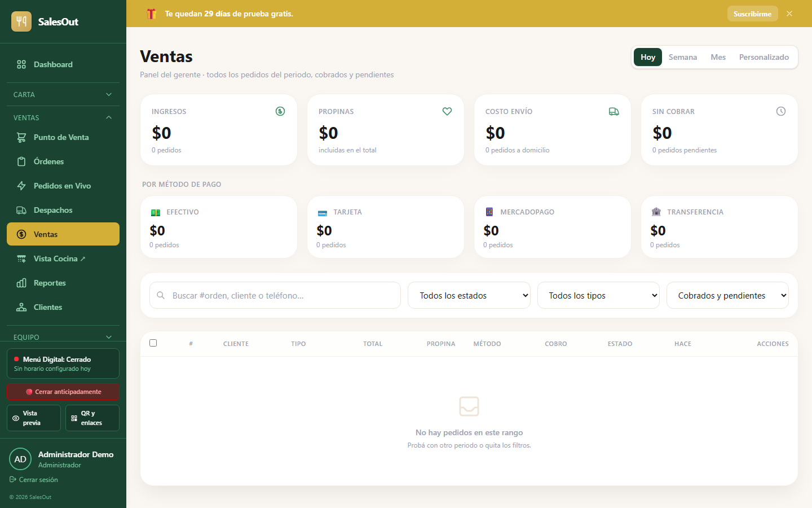Click the TOTAL column header
This screenshot has height=508, width=812.
(x=373, y=344)
